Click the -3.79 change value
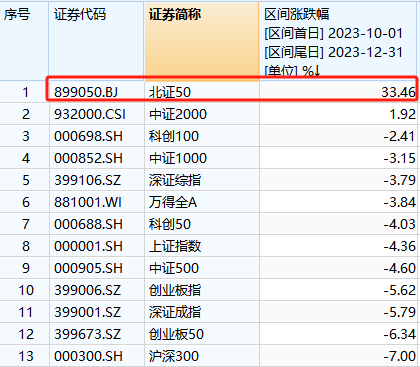 (x=399, y=180)
